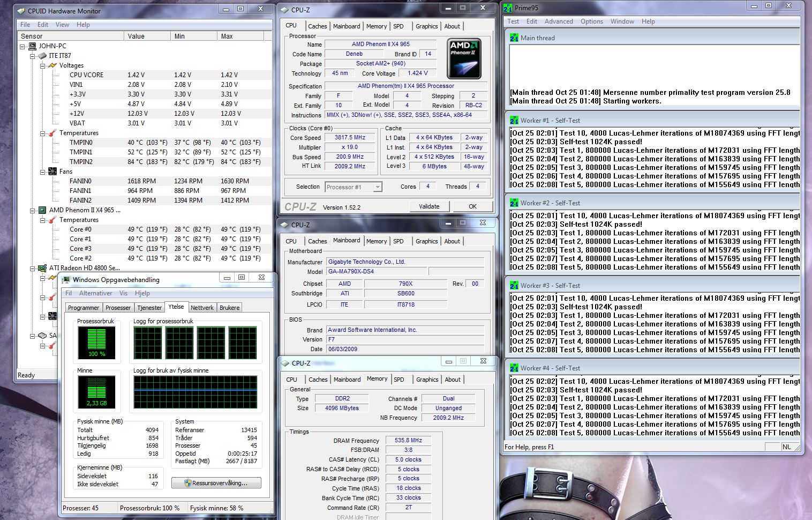Image resolution: width=812 pixels, height=520 pixels.
Task: Collapse the JOHN-PC tree node
Action: [x=22, y=47]
